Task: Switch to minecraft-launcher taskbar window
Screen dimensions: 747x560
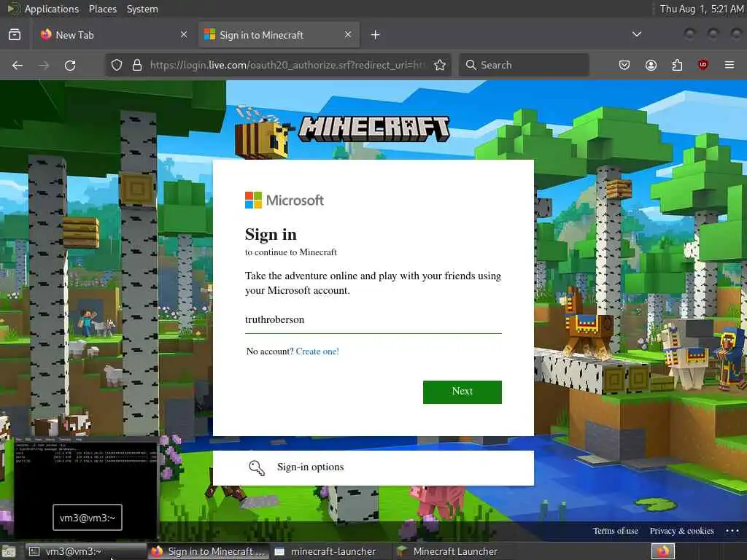Action: click(332, 551)
